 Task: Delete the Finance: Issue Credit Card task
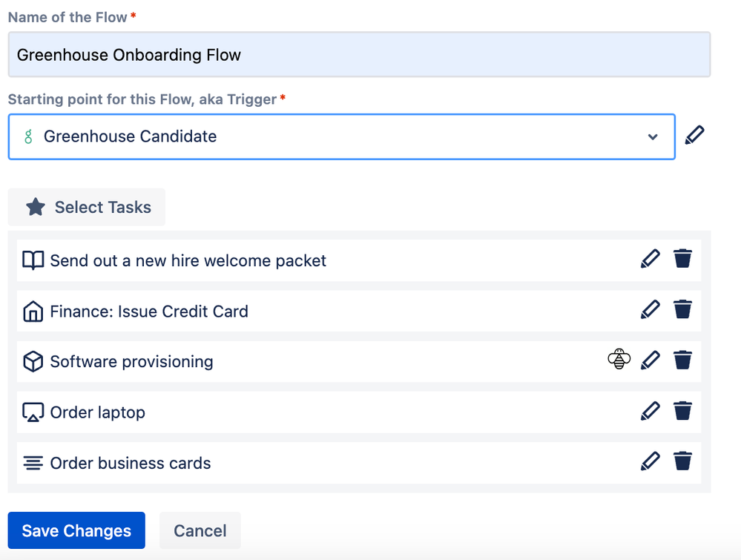(x=682, y=309)
